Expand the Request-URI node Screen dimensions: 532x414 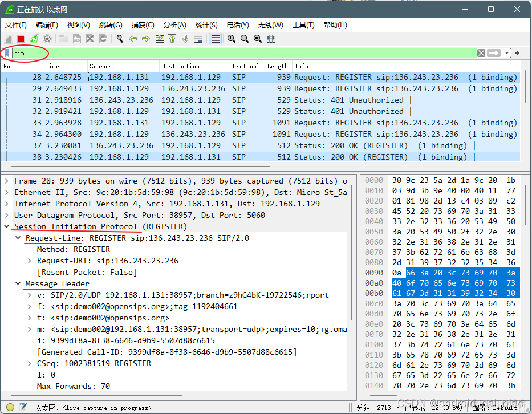point(30,261)
